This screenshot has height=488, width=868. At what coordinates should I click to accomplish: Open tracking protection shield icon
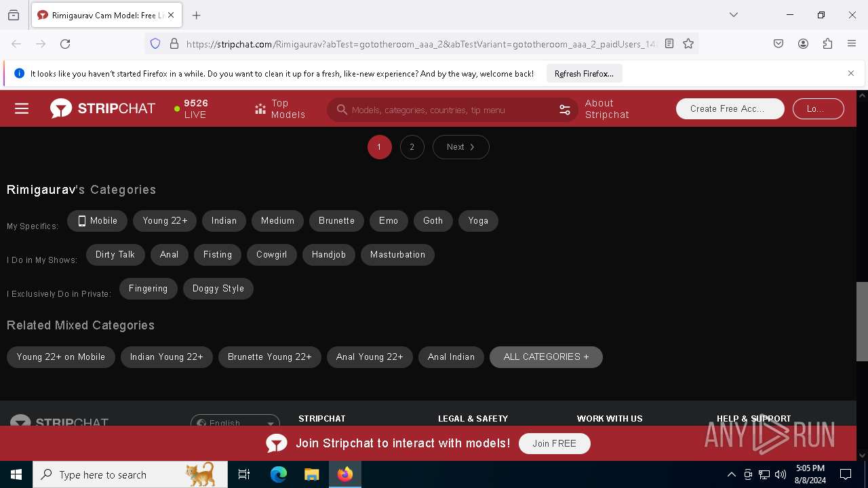click(x=155, y=43)
